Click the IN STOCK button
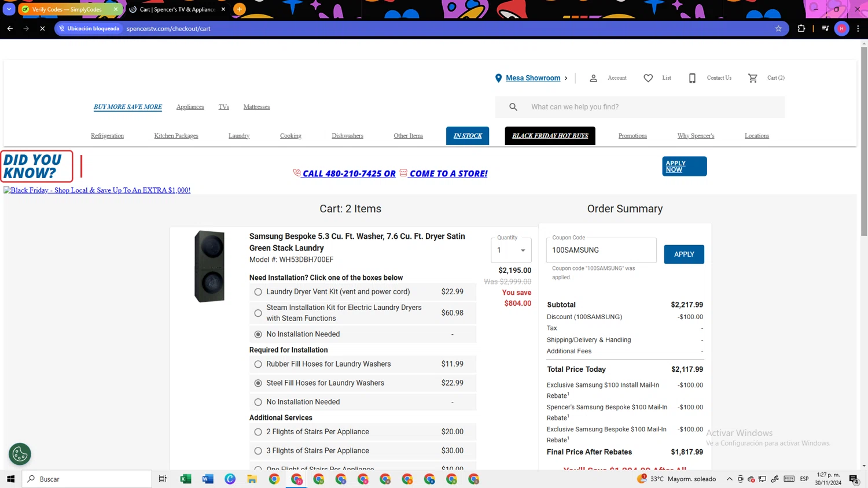Image resolution: width=868 pixels, height=488 pixels. point(468,136)
